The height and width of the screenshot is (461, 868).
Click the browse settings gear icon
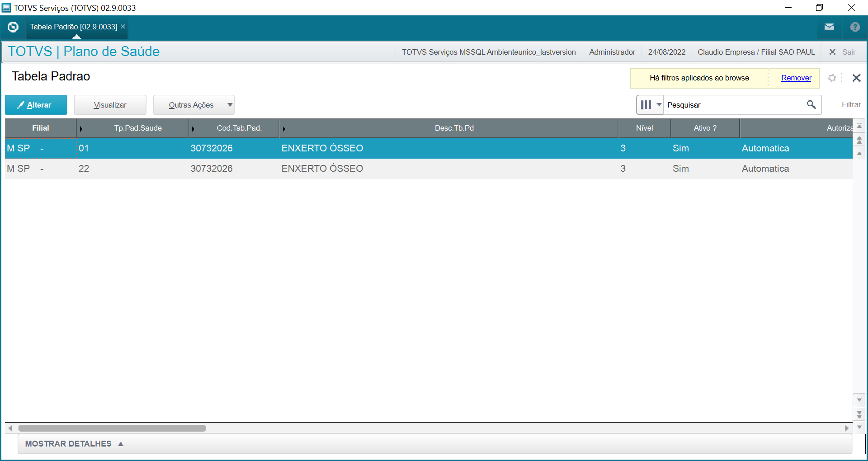tap(832, 78)
